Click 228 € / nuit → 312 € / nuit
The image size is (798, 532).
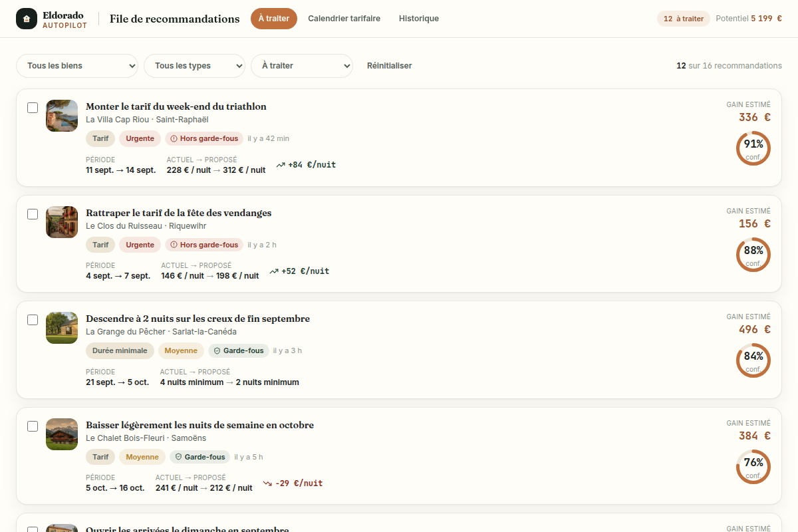tap(216, 170)
